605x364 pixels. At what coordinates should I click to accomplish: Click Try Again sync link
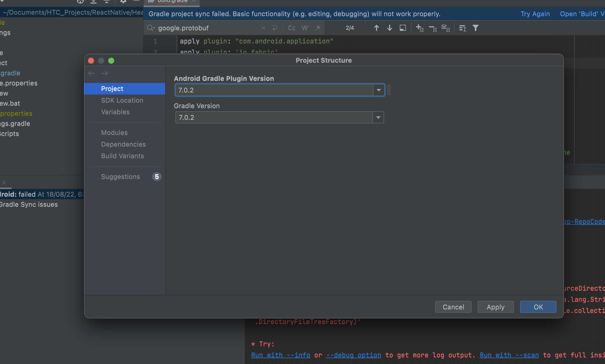tap(535, 14)
